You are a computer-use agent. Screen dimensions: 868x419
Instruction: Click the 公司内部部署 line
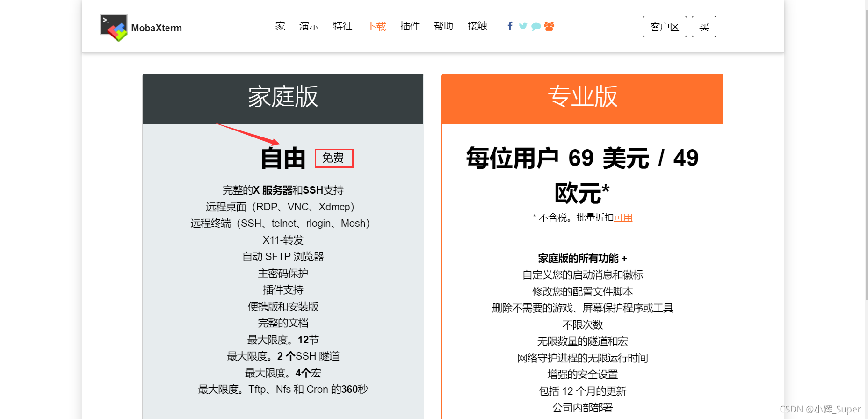click(x=583, y=408)
